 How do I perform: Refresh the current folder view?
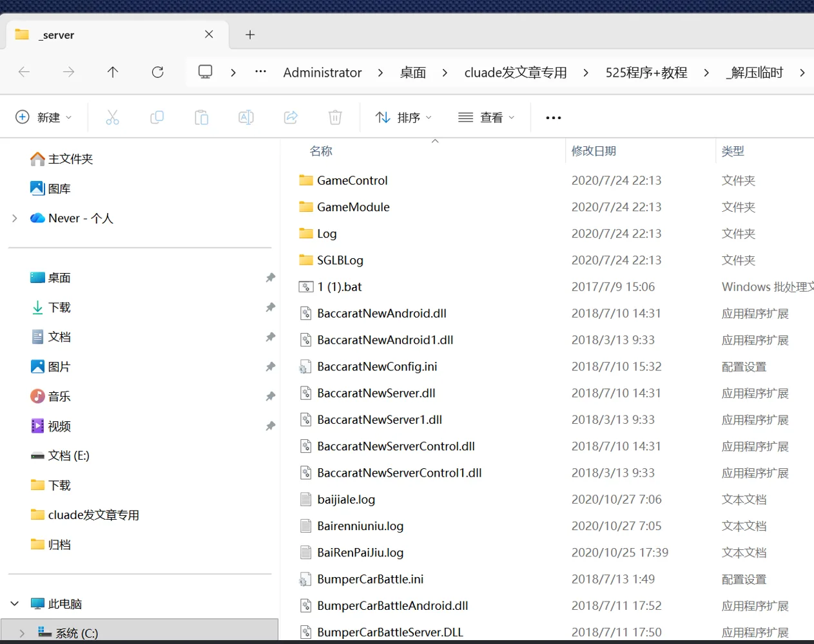[x=157, y=72]
